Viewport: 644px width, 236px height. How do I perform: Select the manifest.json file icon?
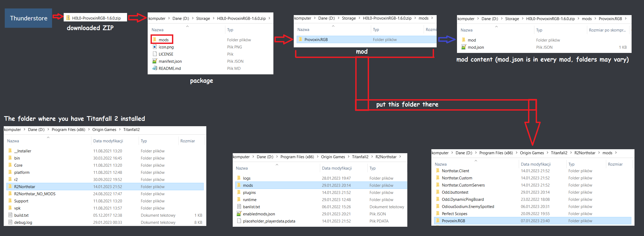click(x=155, y=61)
